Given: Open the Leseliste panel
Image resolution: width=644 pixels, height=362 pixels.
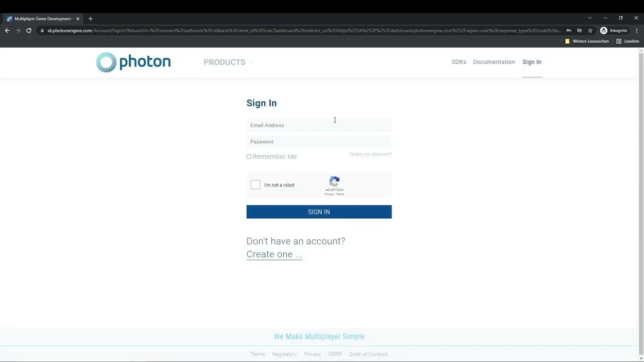Looking at the screenshot, I should pyautogui.click(x=628, y=41).
